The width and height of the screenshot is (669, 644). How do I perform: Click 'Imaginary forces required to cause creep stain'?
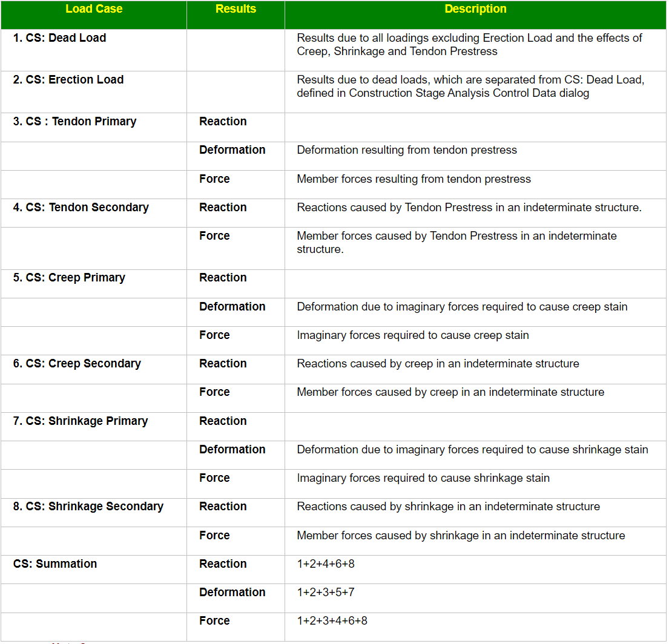(413, 335)
